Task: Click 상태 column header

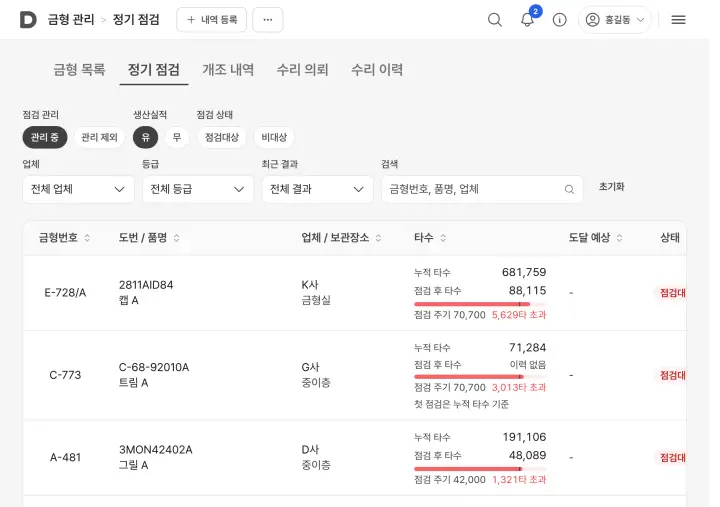Action: (670, 237)
